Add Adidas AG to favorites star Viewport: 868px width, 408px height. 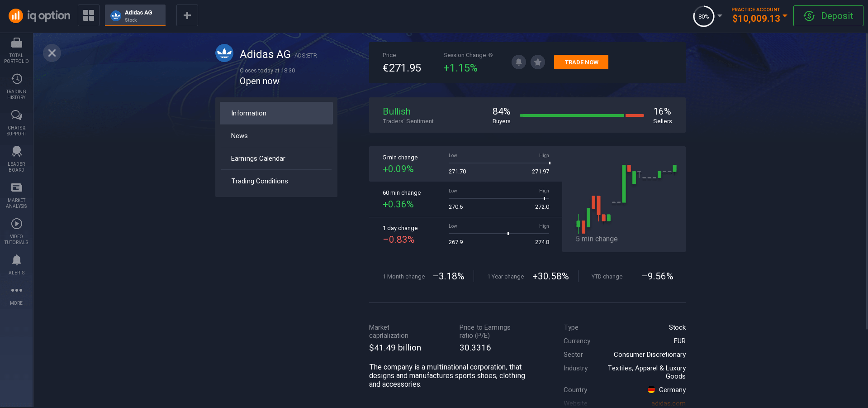538,62
